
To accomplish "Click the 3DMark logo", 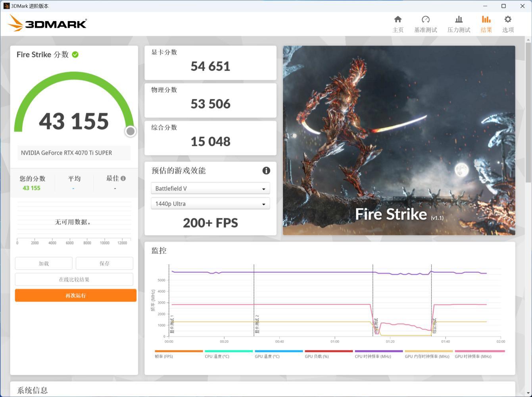I will (47, 23).
